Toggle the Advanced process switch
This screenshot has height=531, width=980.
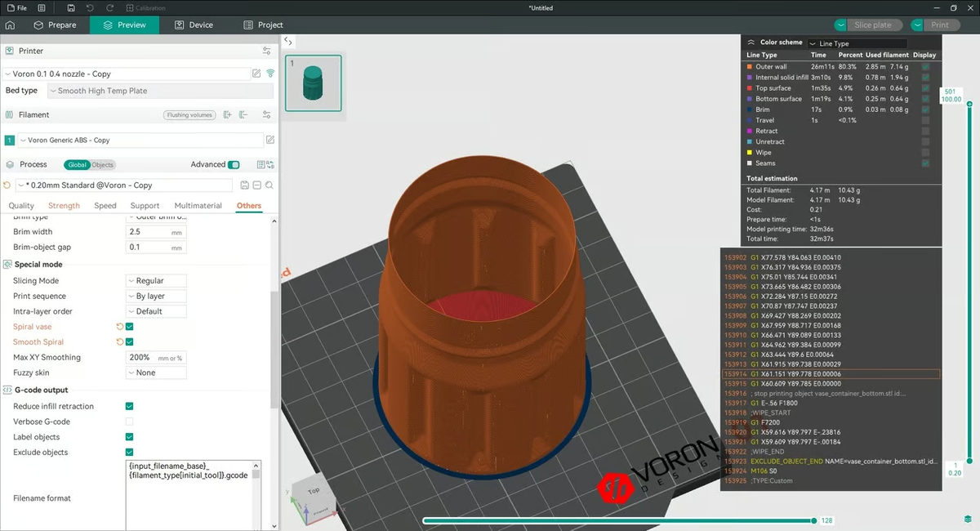coord(234,164)
